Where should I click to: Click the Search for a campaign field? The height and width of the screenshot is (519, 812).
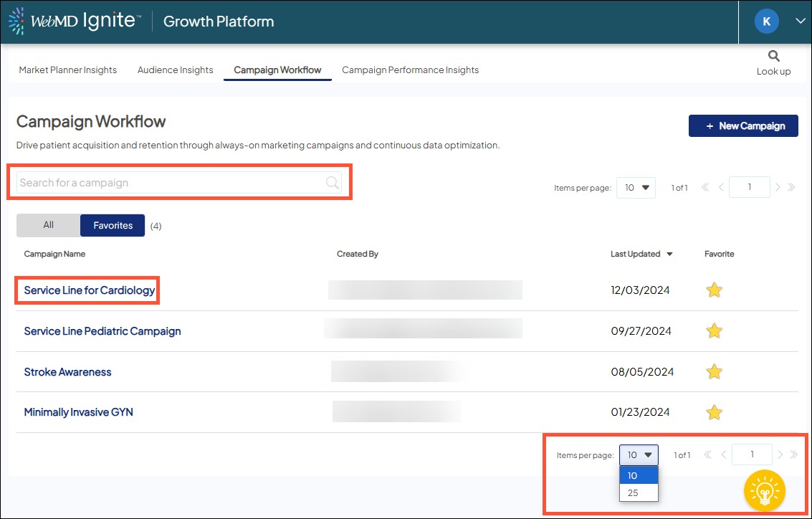[171, 183]
